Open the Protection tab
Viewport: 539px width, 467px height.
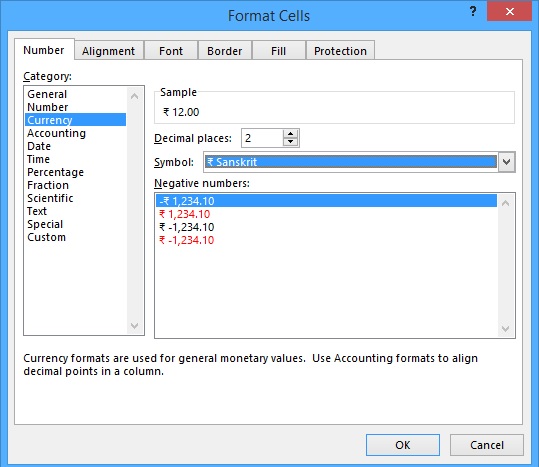coord(340,51)
